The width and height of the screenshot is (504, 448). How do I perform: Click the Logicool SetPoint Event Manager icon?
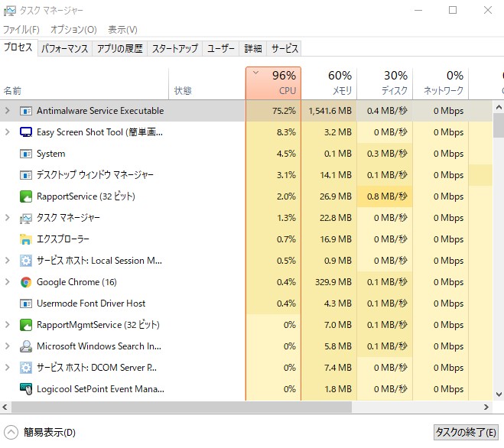[26, 389]
